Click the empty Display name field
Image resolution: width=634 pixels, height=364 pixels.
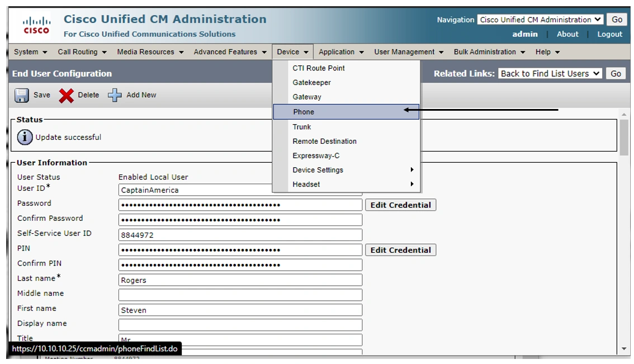click(x=240, y=325)
